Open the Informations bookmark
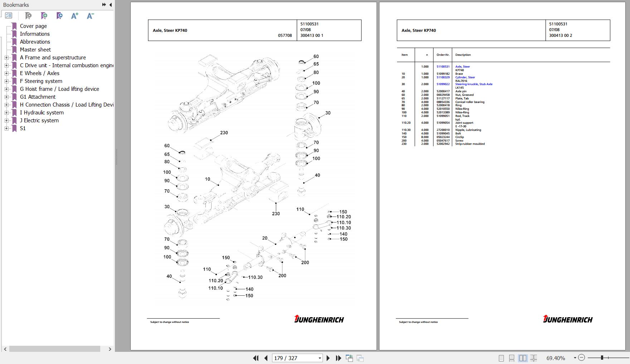Image resolution: width=630 pixels, height=364 pixels. tap(35, 34)
